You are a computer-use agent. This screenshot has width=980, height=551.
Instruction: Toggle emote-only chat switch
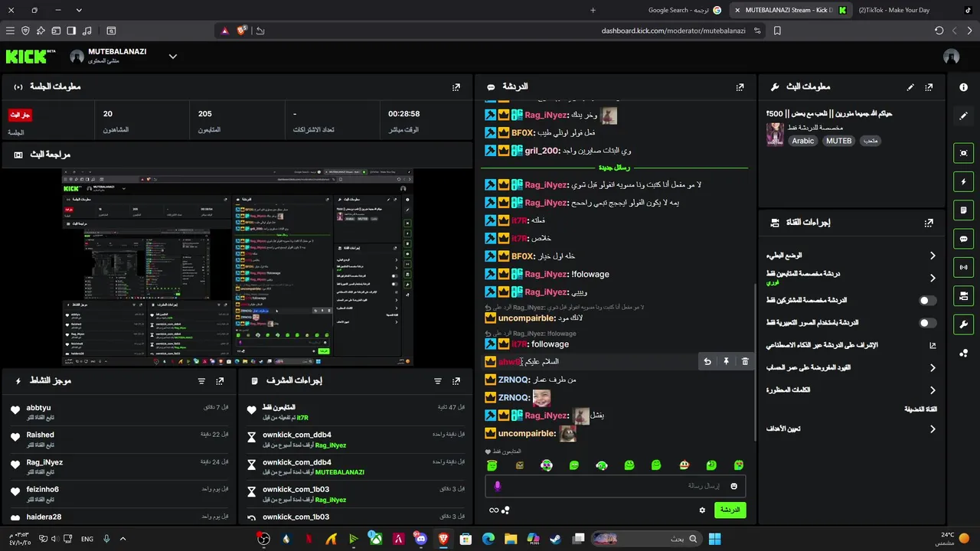pyautogui.click(x=928, y=323)
